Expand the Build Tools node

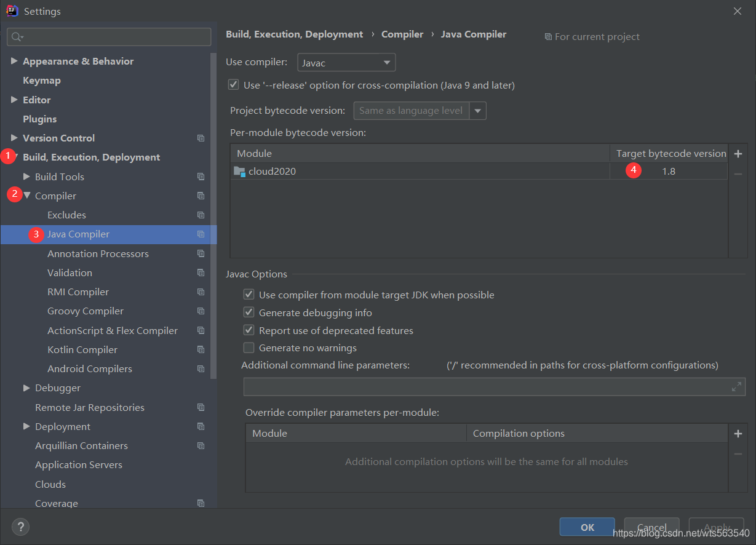[26, 177]
